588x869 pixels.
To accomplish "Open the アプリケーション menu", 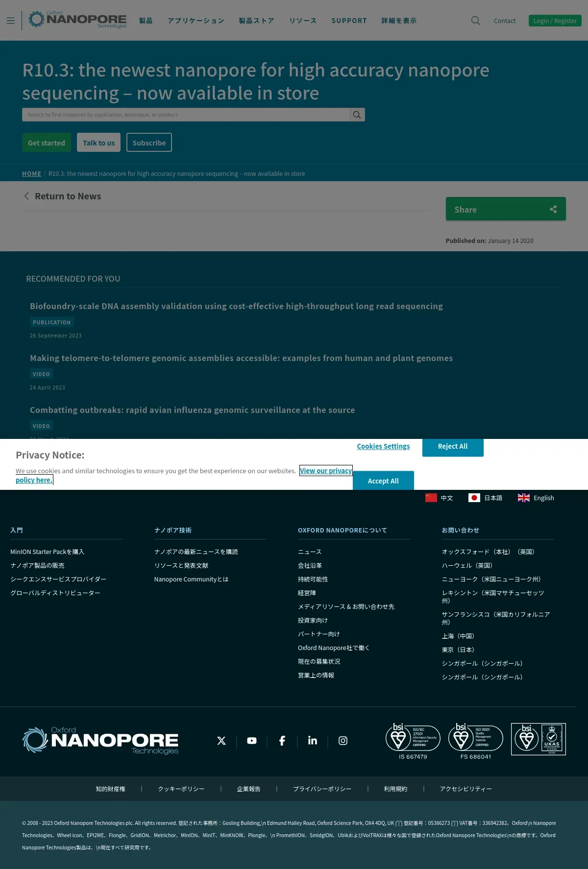I will click(x=196, y=21).
